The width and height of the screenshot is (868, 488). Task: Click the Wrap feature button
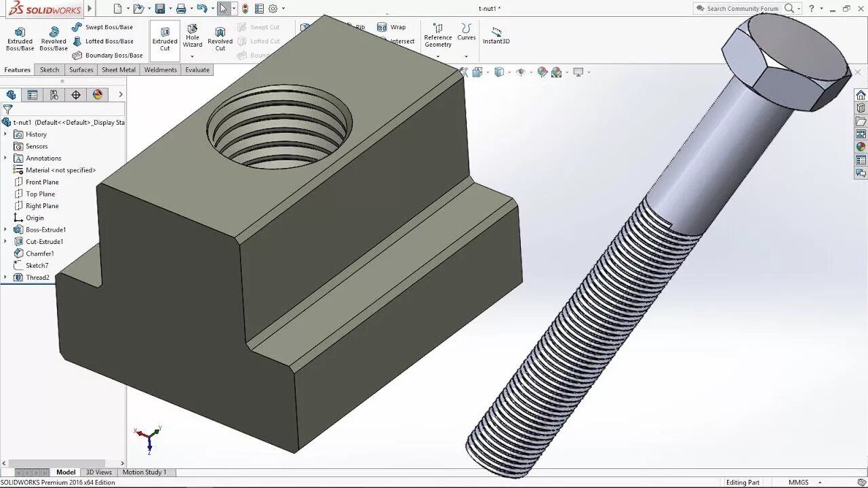pos(391,27)
